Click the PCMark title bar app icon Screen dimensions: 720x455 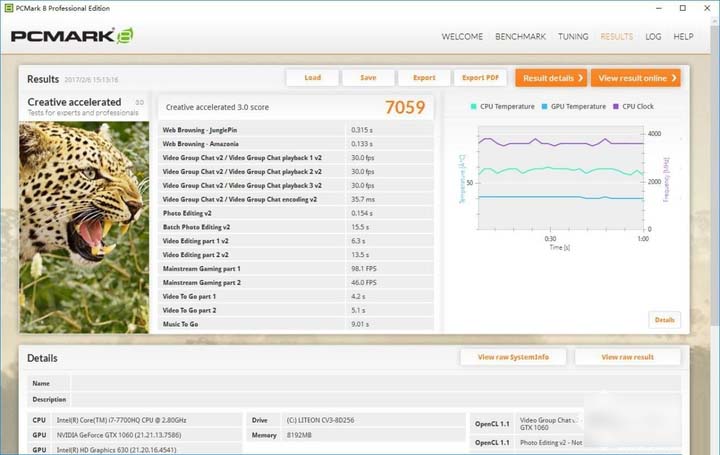tap(8, 8)
